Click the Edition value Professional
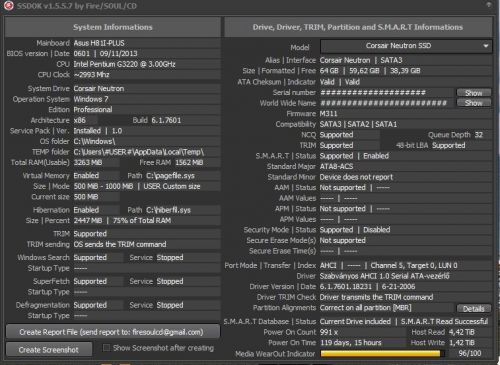500x365 pixels. (x=93, y=110)
